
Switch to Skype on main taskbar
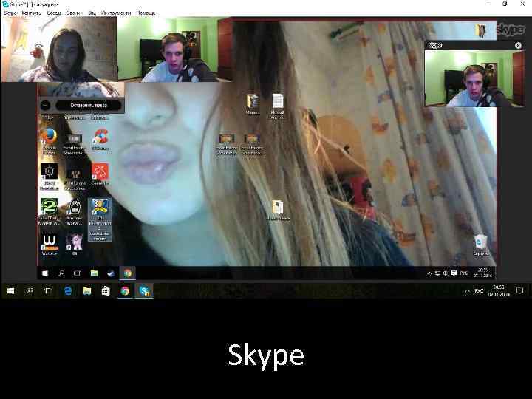[x=145, y=291]
